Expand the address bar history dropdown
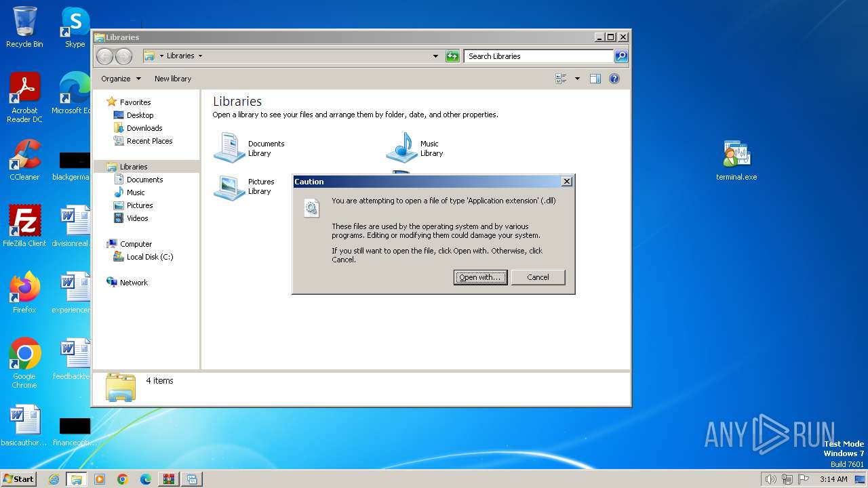The image size is (868, 488). point(435,56)
